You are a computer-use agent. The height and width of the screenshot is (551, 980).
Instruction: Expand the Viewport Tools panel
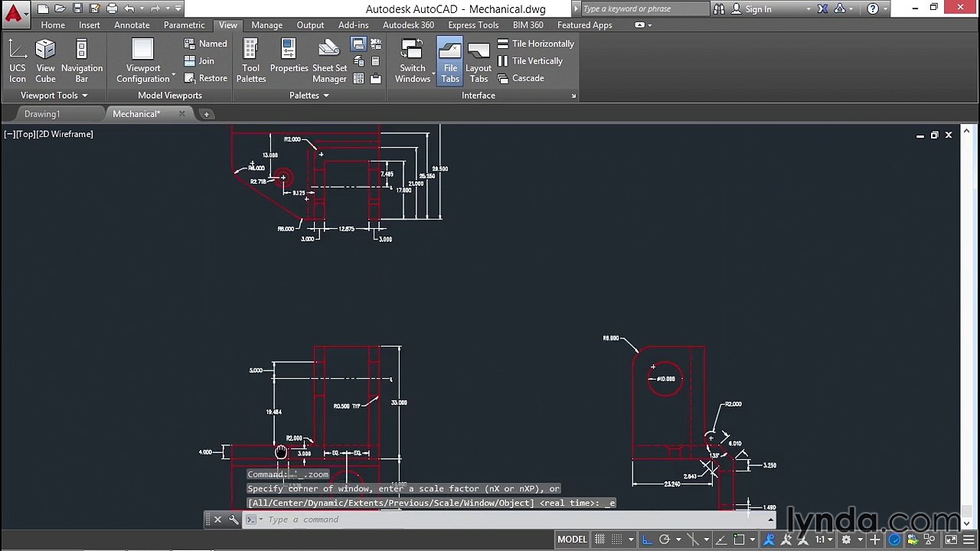pos(54,96)
